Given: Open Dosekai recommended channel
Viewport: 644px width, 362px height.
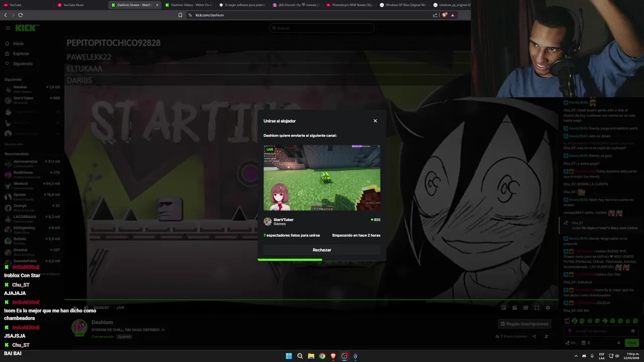Looking at the screenshot, I should click(x=32, y=251).
